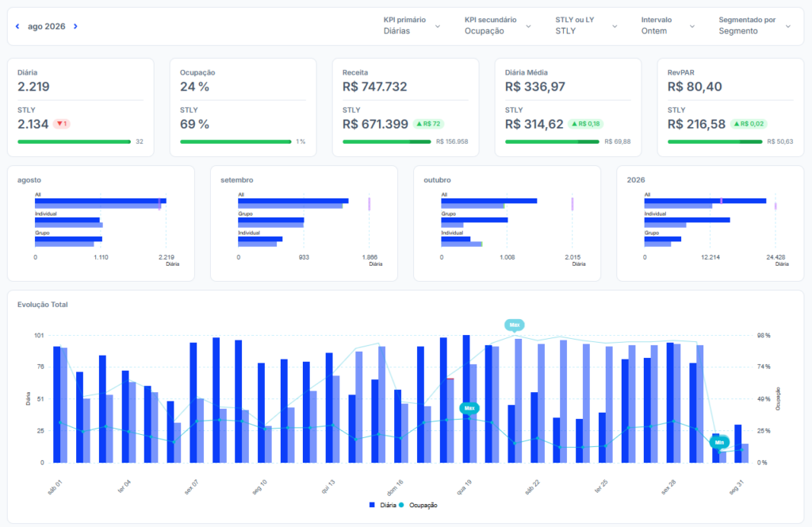The image size is (812, 527).
Task: Click STLY value 2.134 in Diária card
Action: tap(33, 125)
